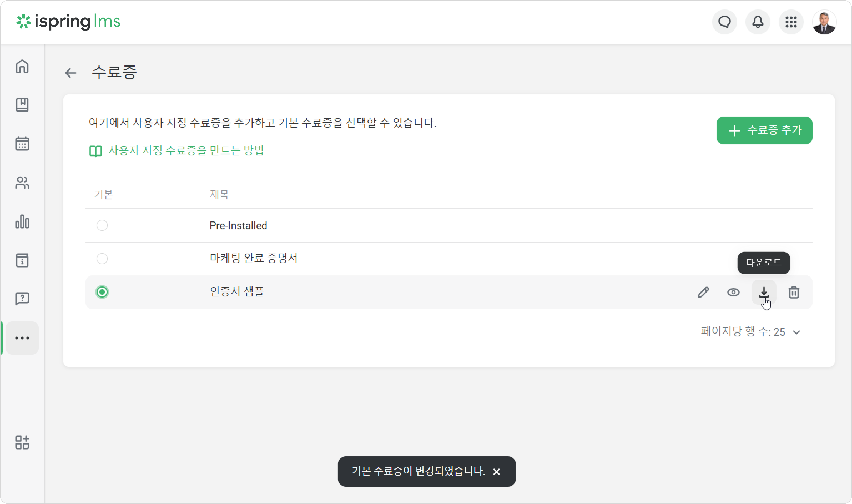Open the help question bubble icon

point(22,299)
